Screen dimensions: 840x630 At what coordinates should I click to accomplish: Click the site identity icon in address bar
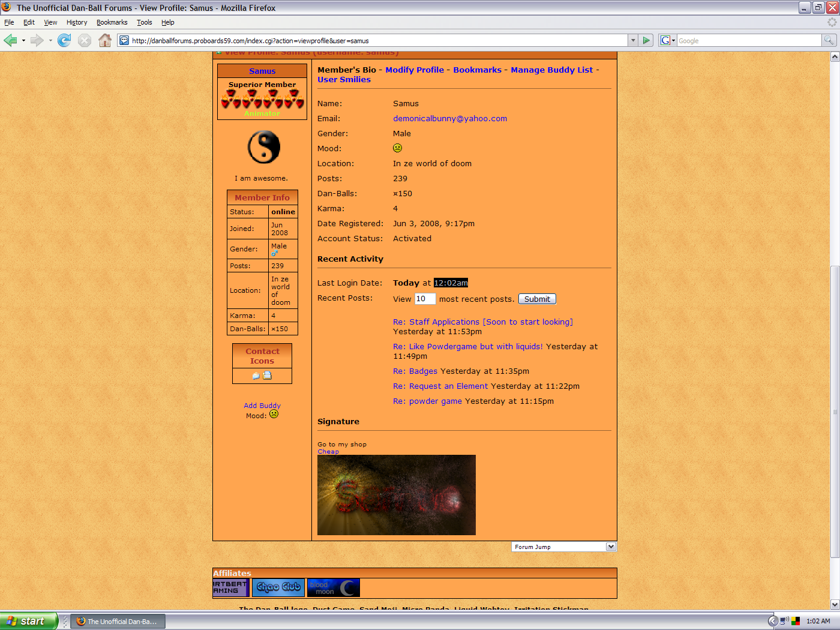coord(124,40)
